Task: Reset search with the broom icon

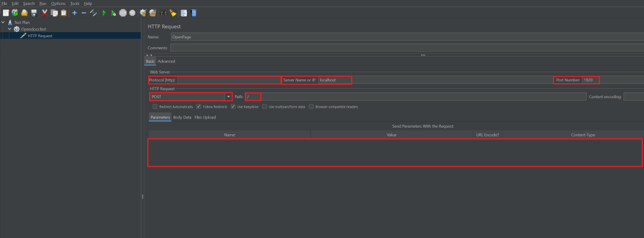Action: (x=173, y=13)
